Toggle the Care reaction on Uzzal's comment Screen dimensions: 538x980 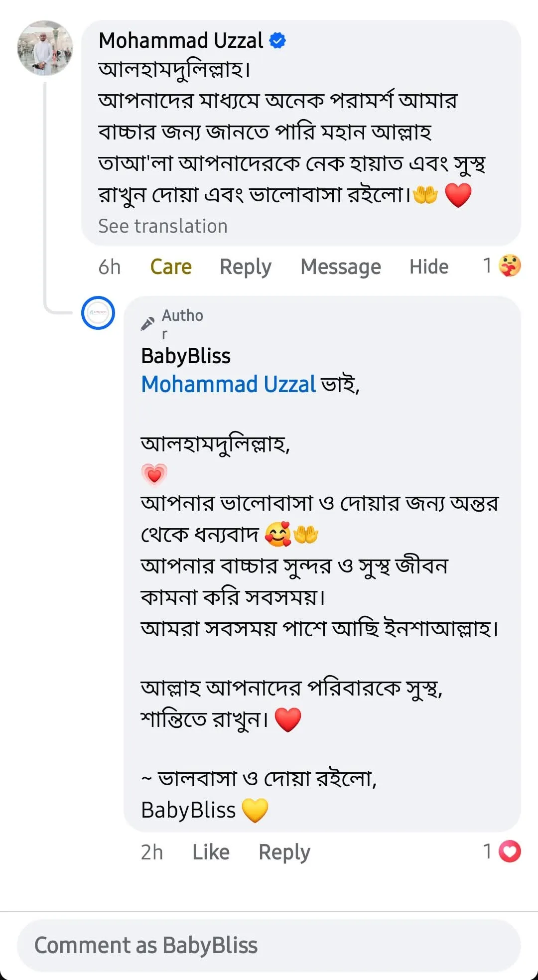[171, 267]
